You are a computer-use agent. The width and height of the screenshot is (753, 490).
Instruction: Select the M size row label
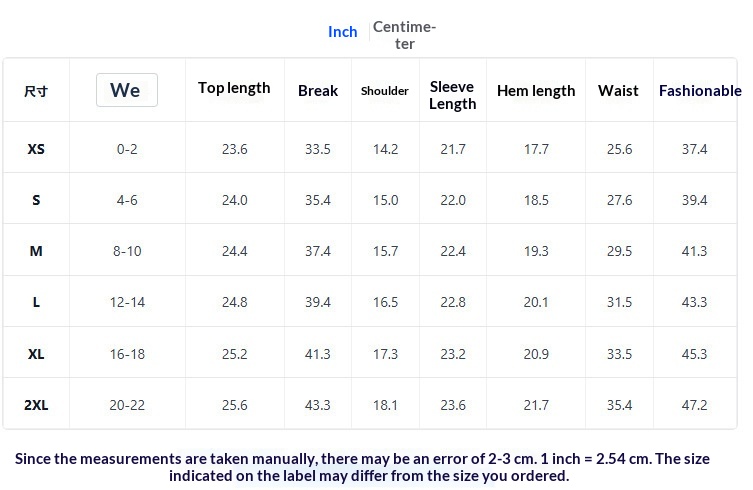[x=36, y=251]
